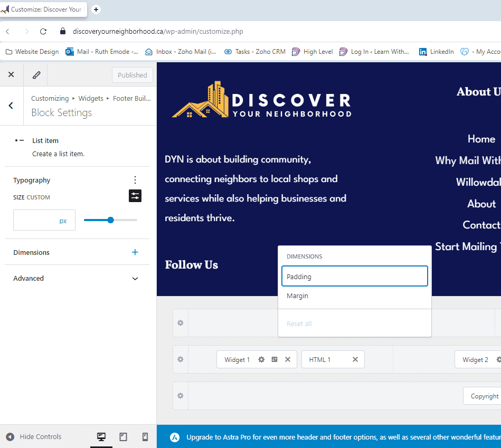Go back using the left chevron arrow
This screenshot has width=501, height=448.
coord(11,106)
